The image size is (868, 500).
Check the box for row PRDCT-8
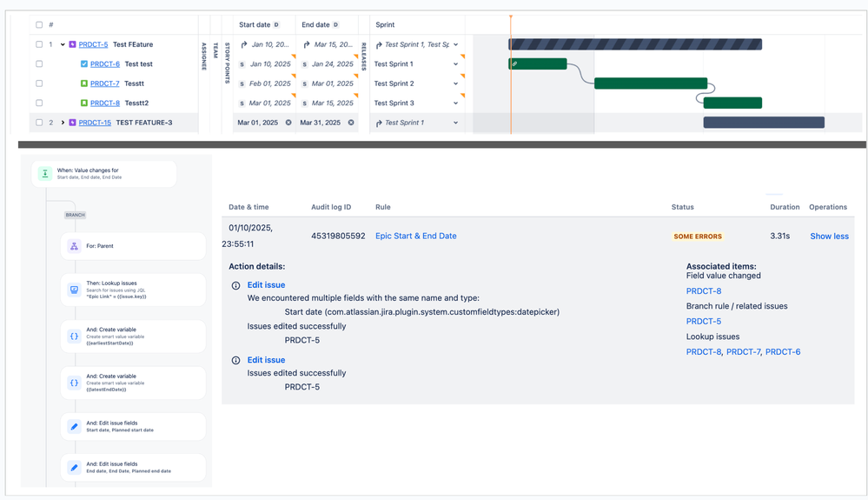[39, 103]
